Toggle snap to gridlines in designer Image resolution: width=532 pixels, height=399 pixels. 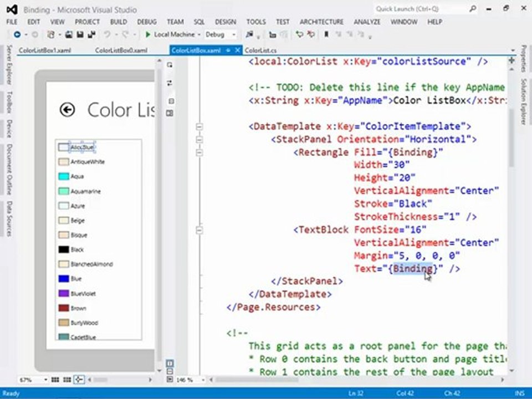pos(67,380)
